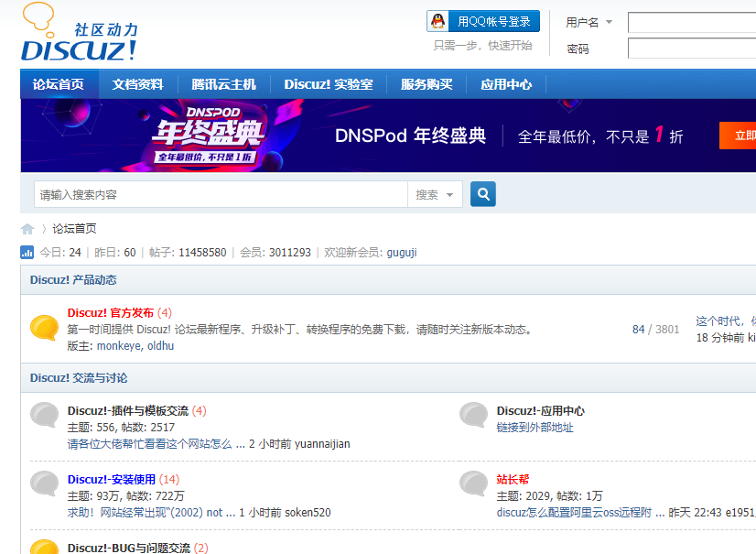Open the Discuz!-BUG与问题交流 forum link

[128, 548]
